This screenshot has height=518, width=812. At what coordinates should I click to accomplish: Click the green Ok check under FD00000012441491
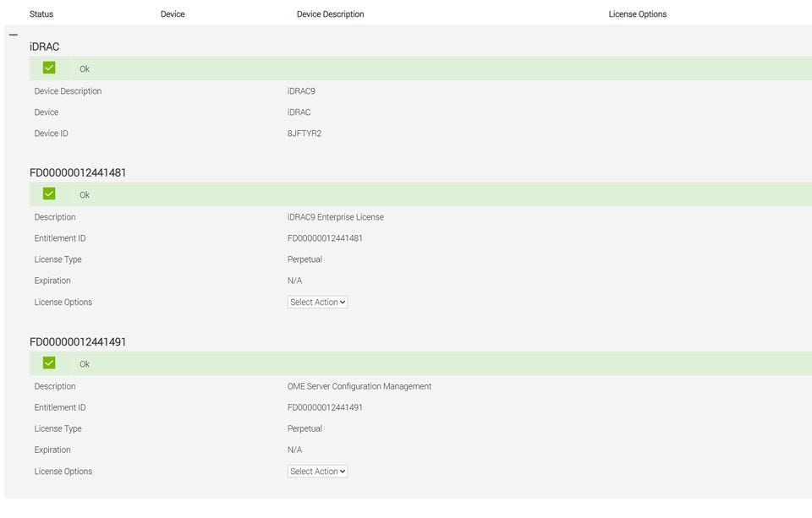[x=49, y=363]
